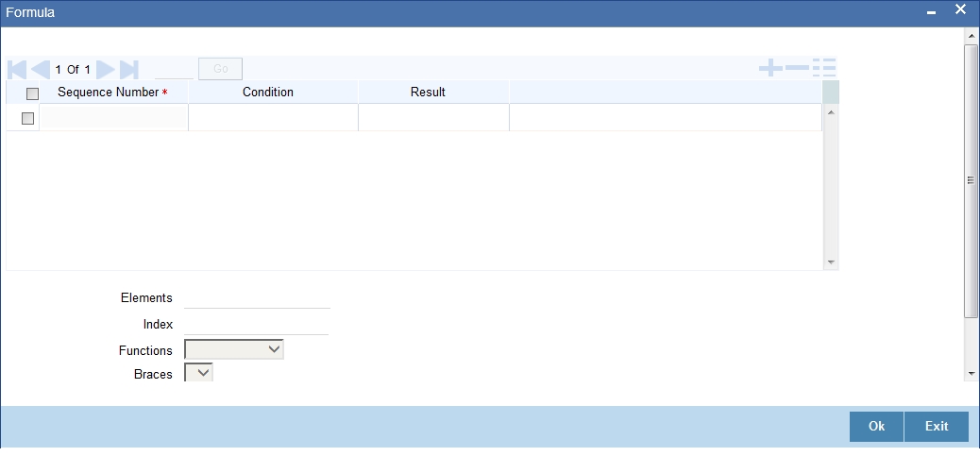
Task: Click the window scrollbar up arrow
Action: 972,36
